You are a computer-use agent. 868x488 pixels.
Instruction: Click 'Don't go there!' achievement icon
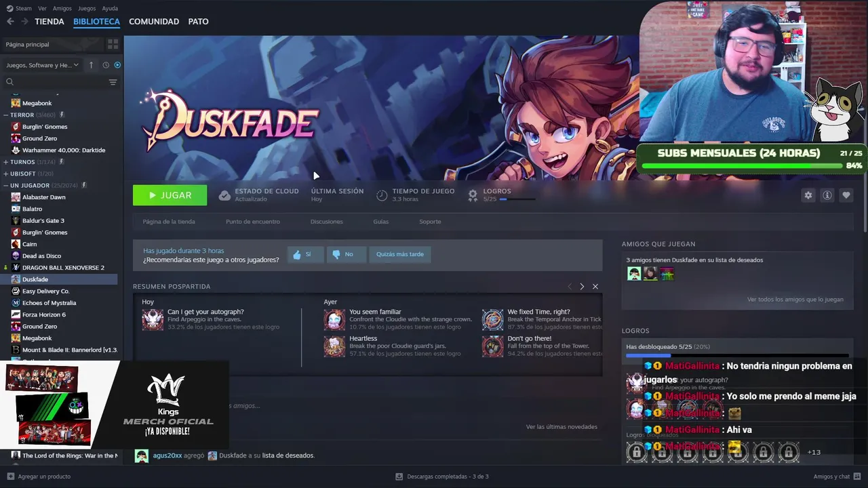pos(493,346)
